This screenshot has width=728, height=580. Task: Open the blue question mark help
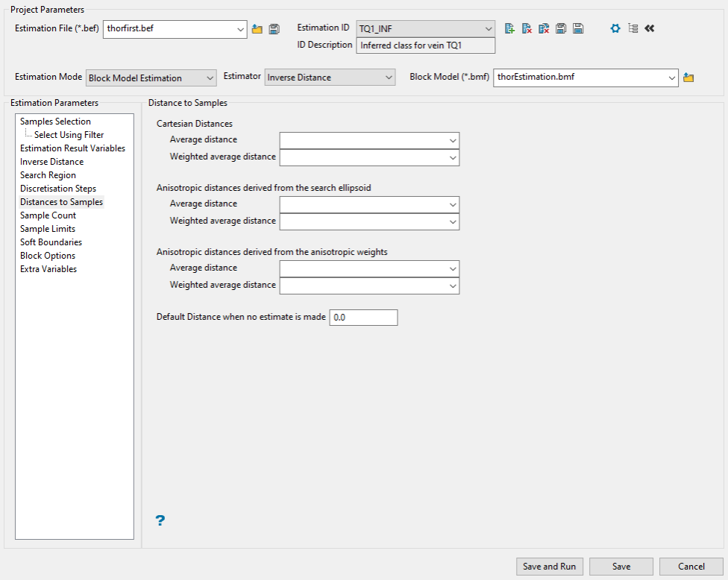160,520
